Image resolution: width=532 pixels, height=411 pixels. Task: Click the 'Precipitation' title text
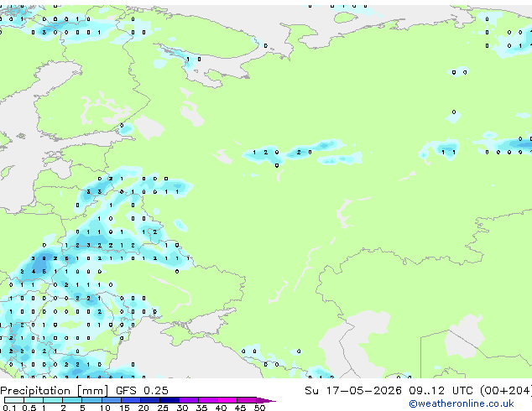[35, 391]
